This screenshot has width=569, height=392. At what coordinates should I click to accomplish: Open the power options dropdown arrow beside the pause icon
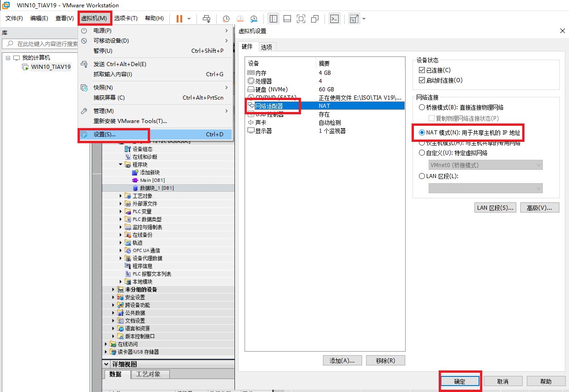[189, 19]
